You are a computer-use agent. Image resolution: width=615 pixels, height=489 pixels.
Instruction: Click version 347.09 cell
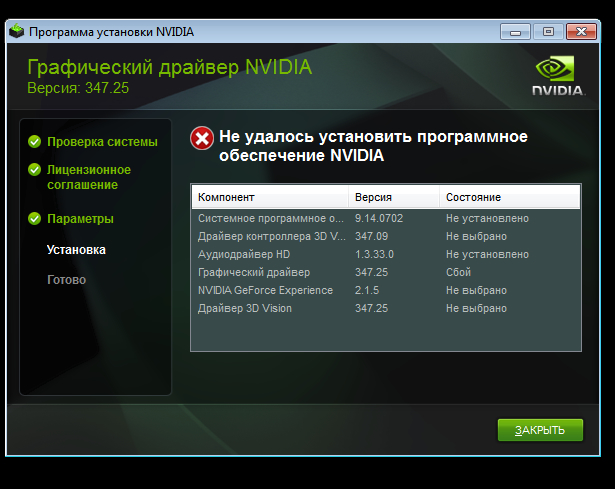click(x=371, y=236)
